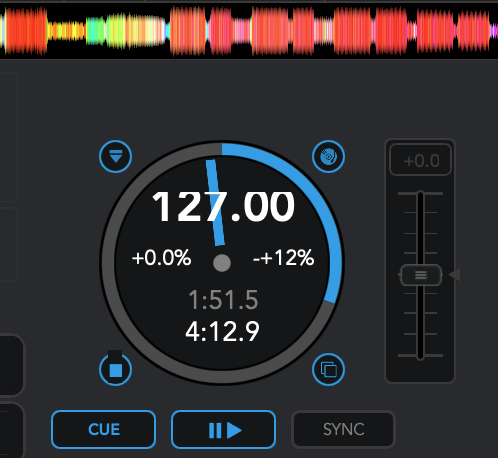Click the play/pause button

tap(223, 430)
